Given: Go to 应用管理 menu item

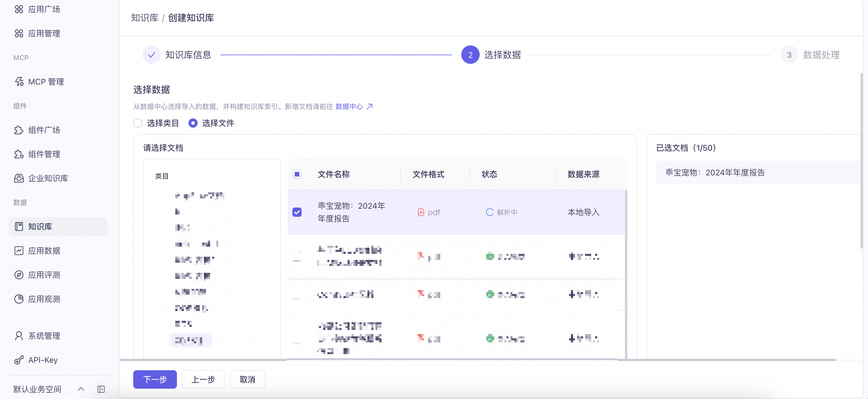Looking at the screenshot, I should [x=44, y=33].
